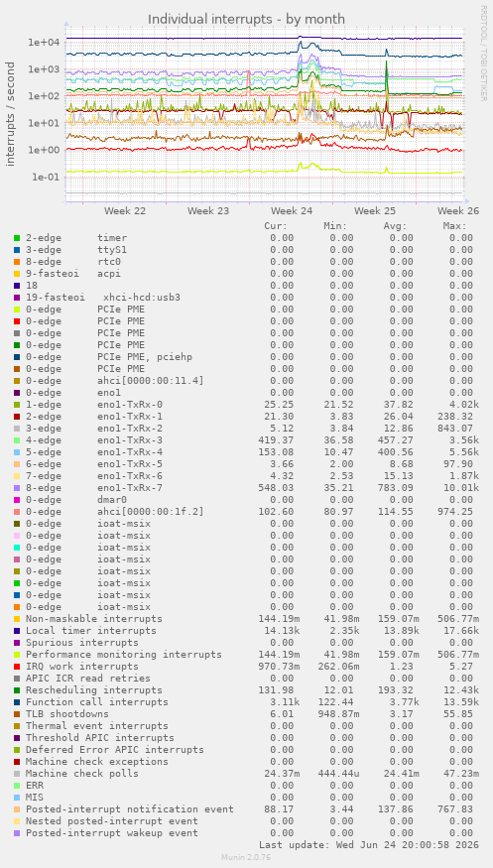The height and width of the screenshot is (868, 493).
Task: Click the Avg column header
Action: pyautogui.click(x=395, y=226)
